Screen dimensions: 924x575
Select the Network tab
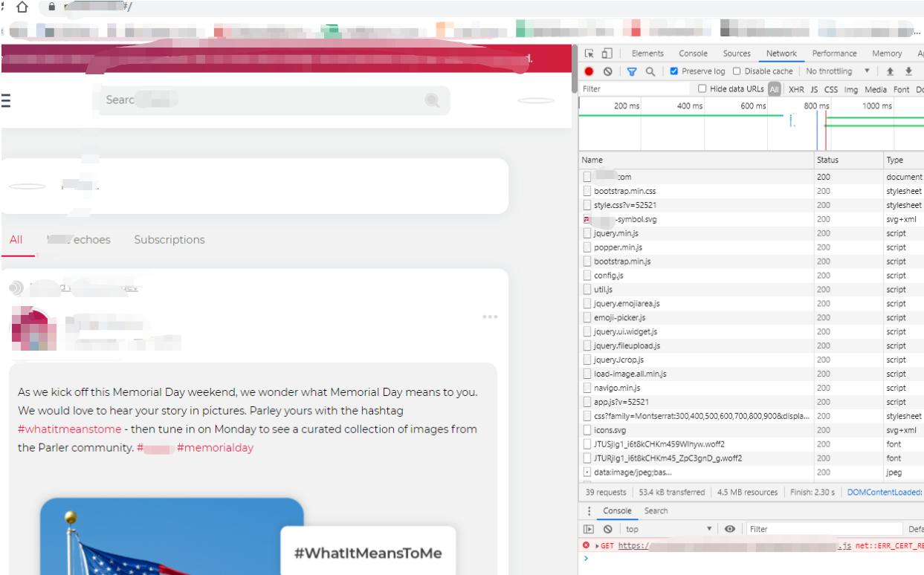(781, 53)
